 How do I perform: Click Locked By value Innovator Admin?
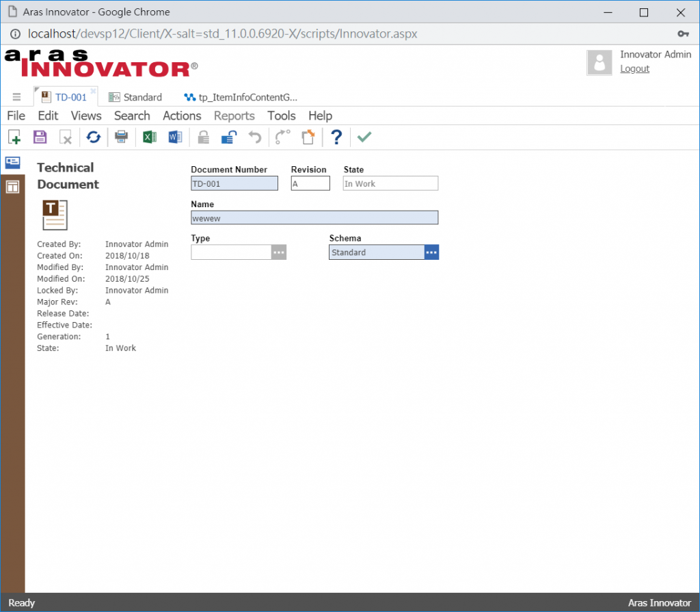tap(137, 291)
